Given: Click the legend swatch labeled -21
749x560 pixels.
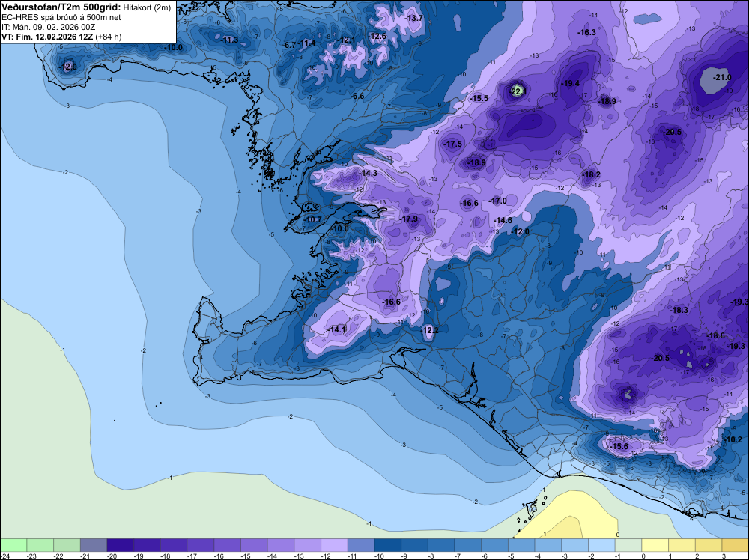Looking at the screenshot, I should point(93,545).
